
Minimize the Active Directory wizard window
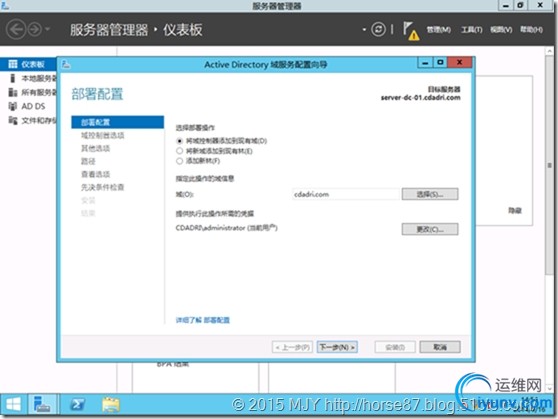425,63
